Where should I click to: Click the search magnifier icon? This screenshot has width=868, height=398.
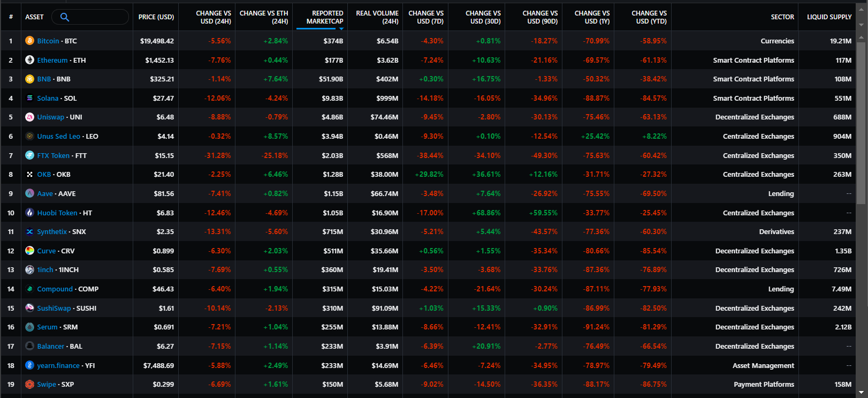click(65, 17)
